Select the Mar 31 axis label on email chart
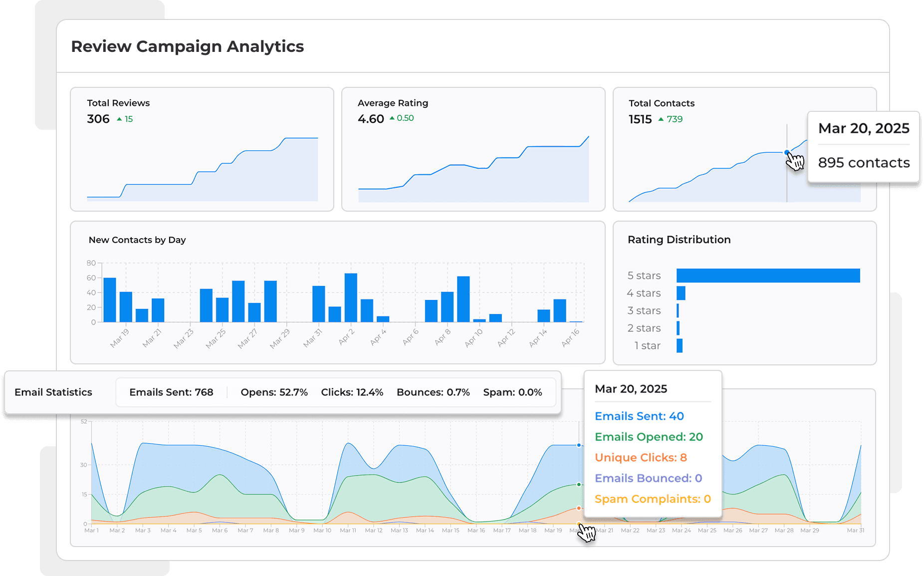This screenshot has height=576, width=924. click(855, 531)
